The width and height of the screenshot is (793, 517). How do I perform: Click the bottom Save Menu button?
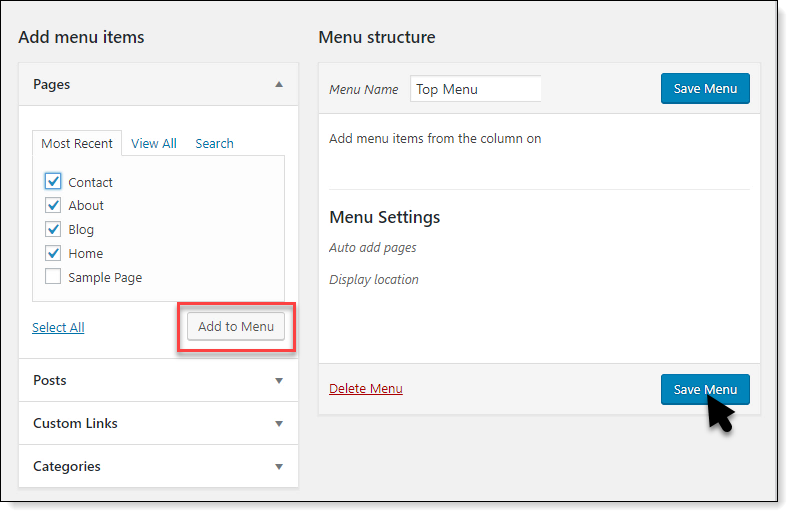(705, 389)
